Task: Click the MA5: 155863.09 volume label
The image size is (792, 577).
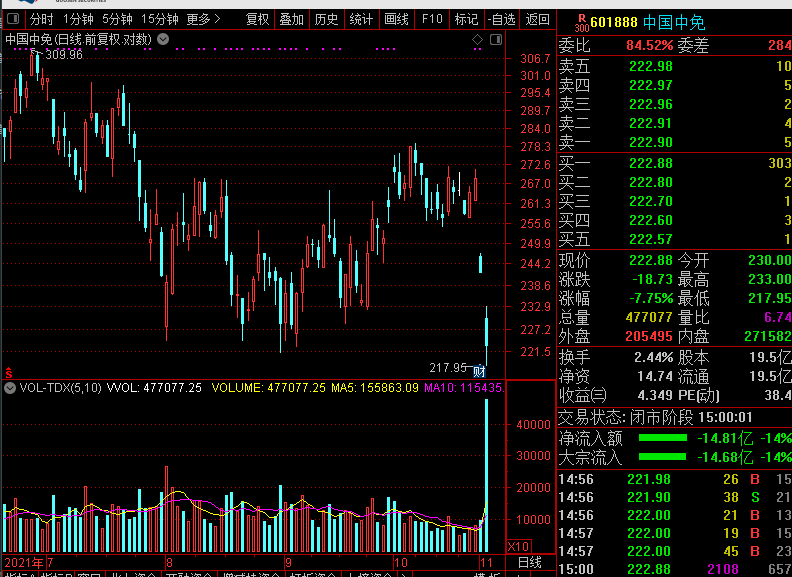Action: pyautogui.click(x=375, y=388)
